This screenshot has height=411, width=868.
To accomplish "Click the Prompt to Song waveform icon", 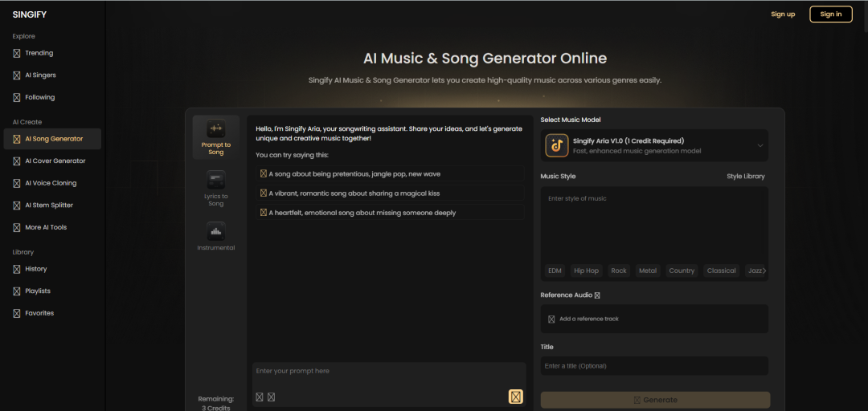I will [x=216, y=128].
